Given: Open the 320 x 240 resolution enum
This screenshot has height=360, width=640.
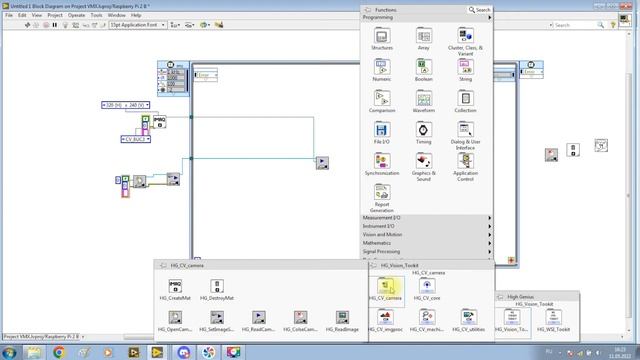Looking at the screenshot, I should (x=126, y=105).
